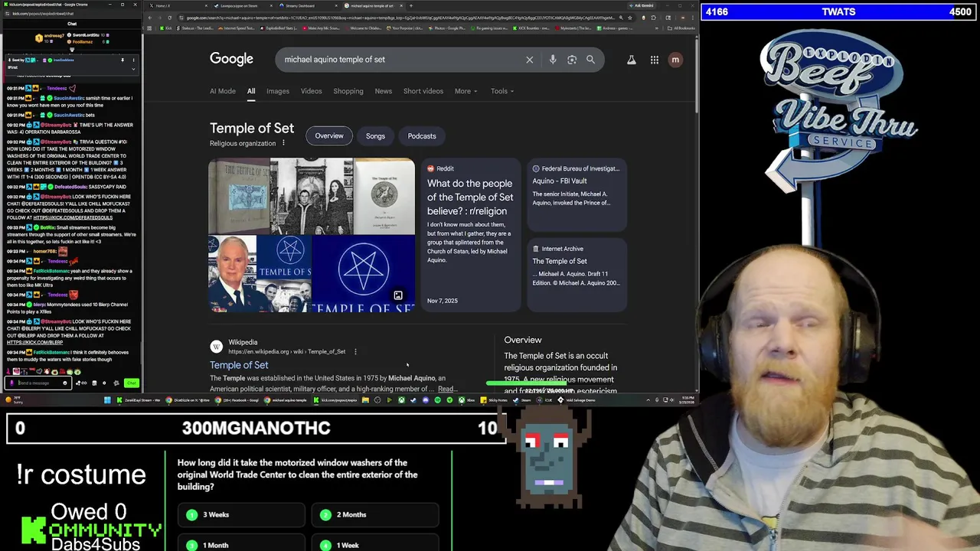Go back in the browser
Image resolution: width=980 pixels, height=551 pixels.
pos(149,18)
